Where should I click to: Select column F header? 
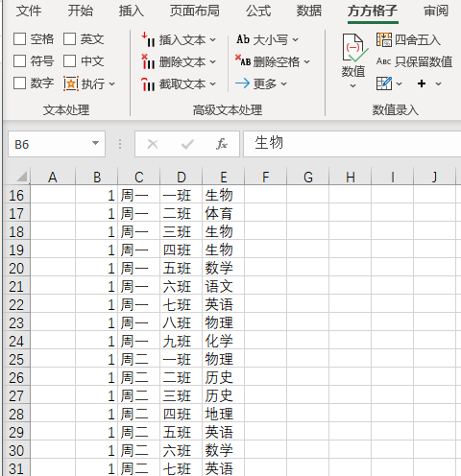265,177
